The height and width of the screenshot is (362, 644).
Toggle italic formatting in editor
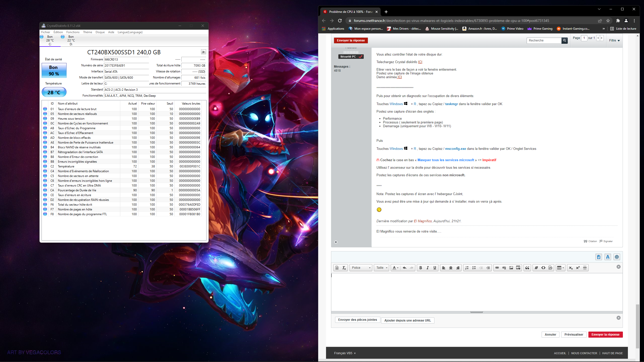(428, 268)
